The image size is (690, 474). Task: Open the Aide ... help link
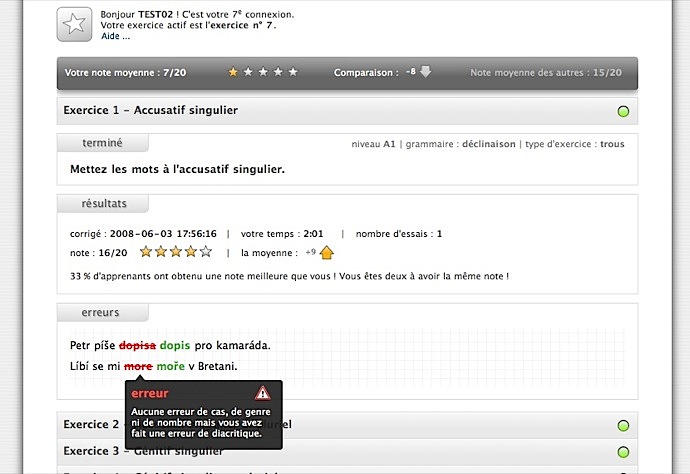[x=116, y=36]
